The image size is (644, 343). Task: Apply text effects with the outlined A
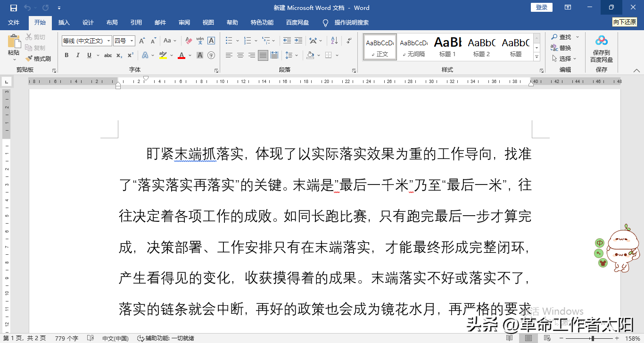coord(146,55)
